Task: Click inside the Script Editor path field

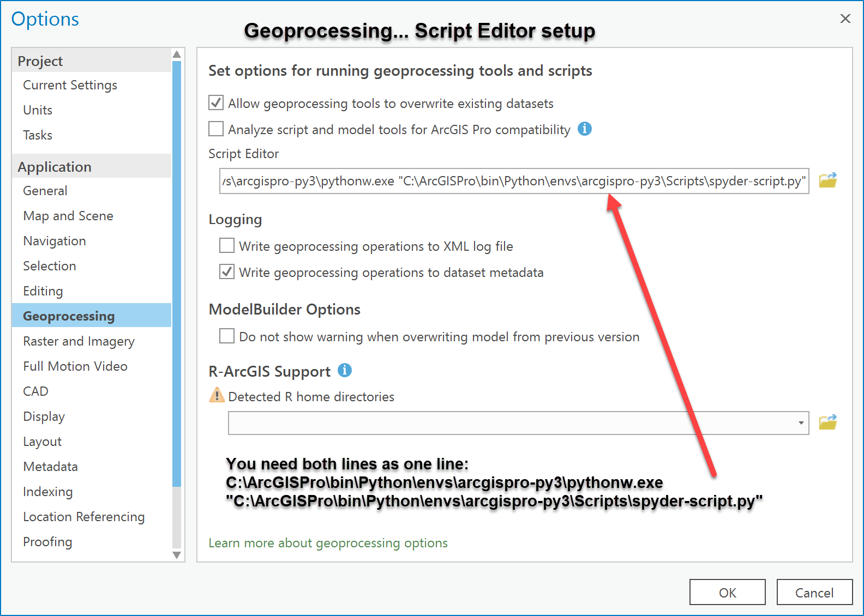Action: [514, 181]
